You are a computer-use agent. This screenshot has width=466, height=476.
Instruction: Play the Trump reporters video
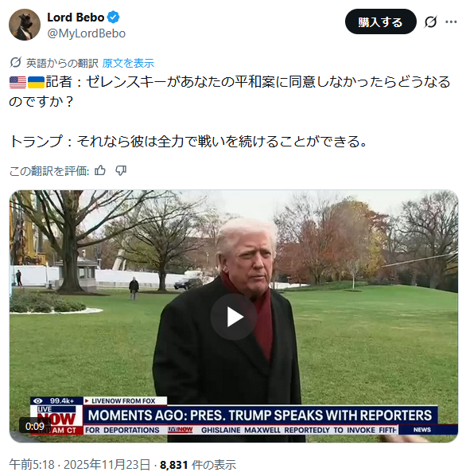coord(234,317)
